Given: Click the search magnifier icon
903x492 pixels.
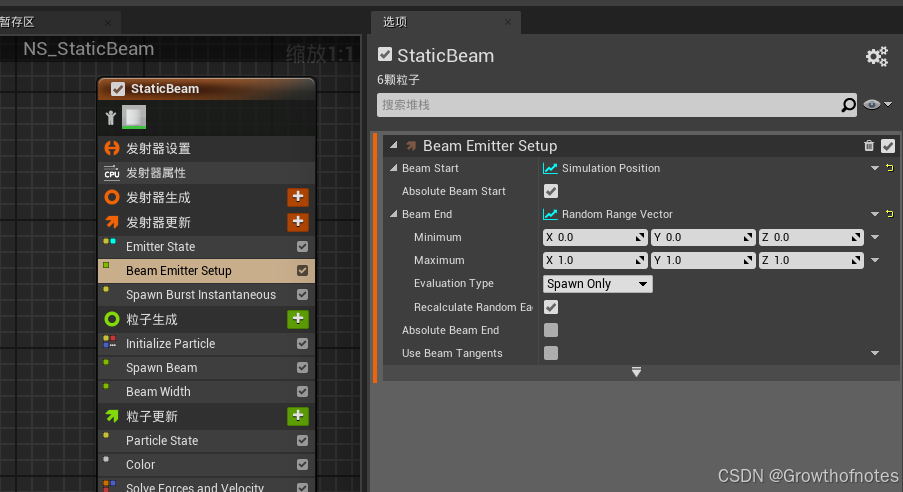Looking at the screenshot, I should [848, 105].
